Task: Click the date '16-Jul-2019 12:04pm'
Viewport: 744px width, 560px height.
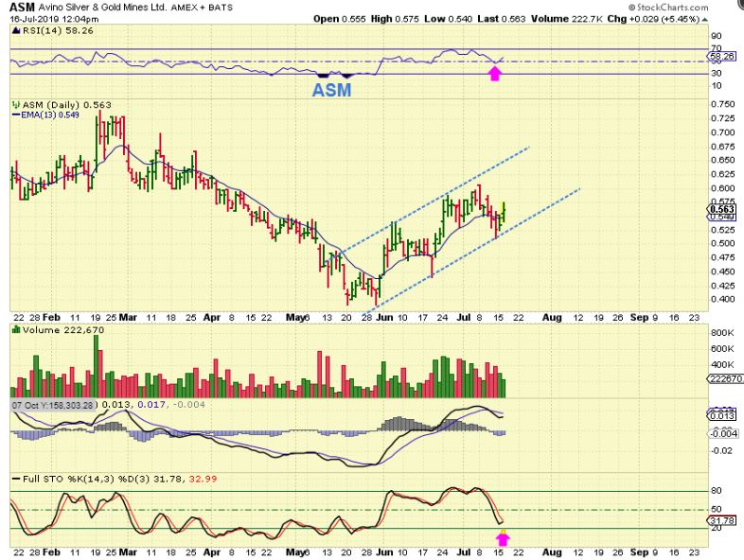Action: [x=54, y=20]
